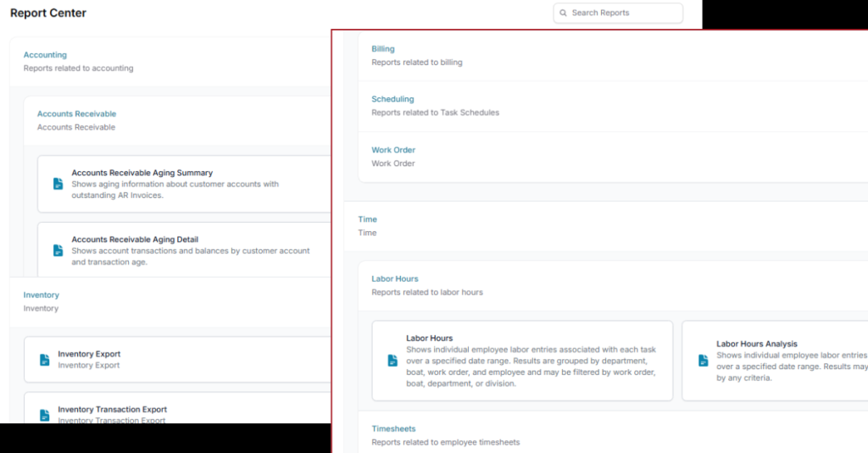This screenshot has width=868, height=453.
Task: Click 'Reports related to billing' description
Action: (417, 63)
